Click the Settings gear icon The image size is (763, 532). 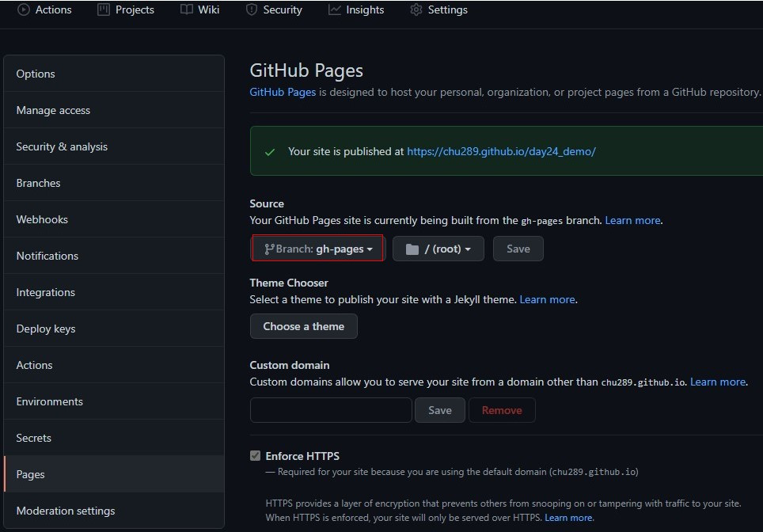[416, 9]
